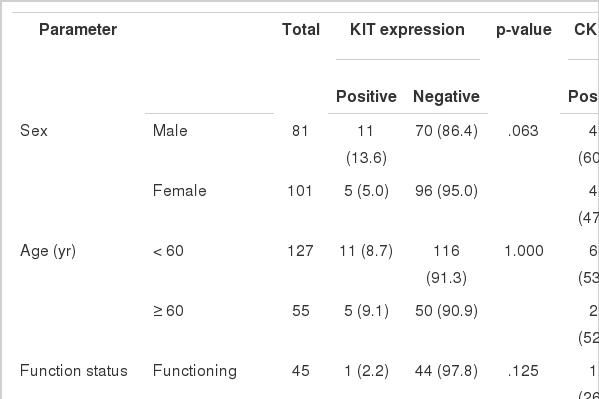
Task: Click the Female category cell
Action: point(180,191)
